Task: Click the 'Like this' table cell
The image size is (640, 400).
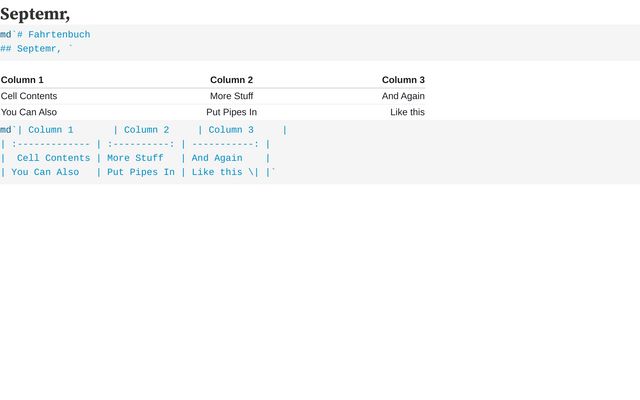Action: click(407, 112)
